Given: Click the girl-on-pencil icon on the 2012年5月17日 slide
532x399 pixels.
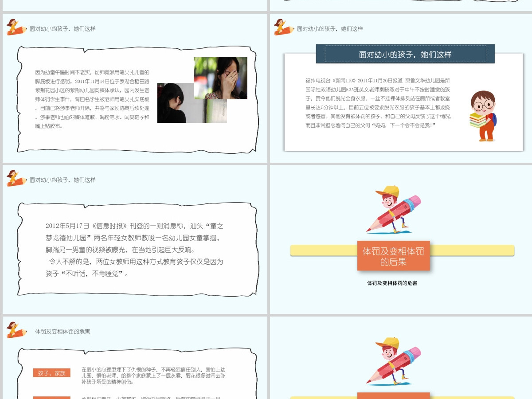Looking at the screenshot, I should pyautogui.click(x=17, y=179).
